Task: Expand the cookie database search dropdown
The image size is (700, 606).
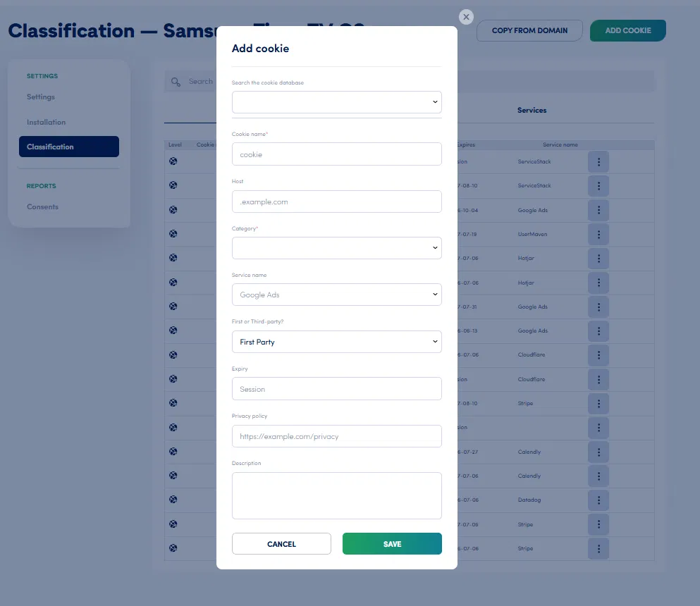Action: point(337,102)
